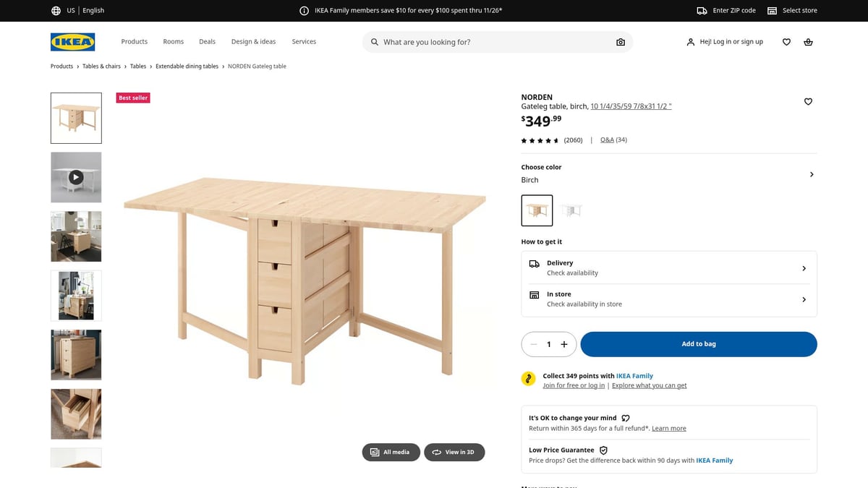Open region settings via the globe icon

[x=56, y=10]
